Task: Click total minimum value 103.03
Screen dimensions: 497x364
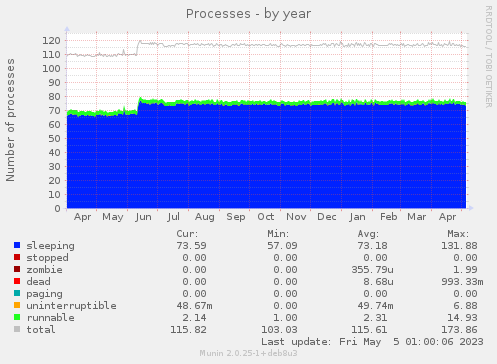Action: pos(279,330)
